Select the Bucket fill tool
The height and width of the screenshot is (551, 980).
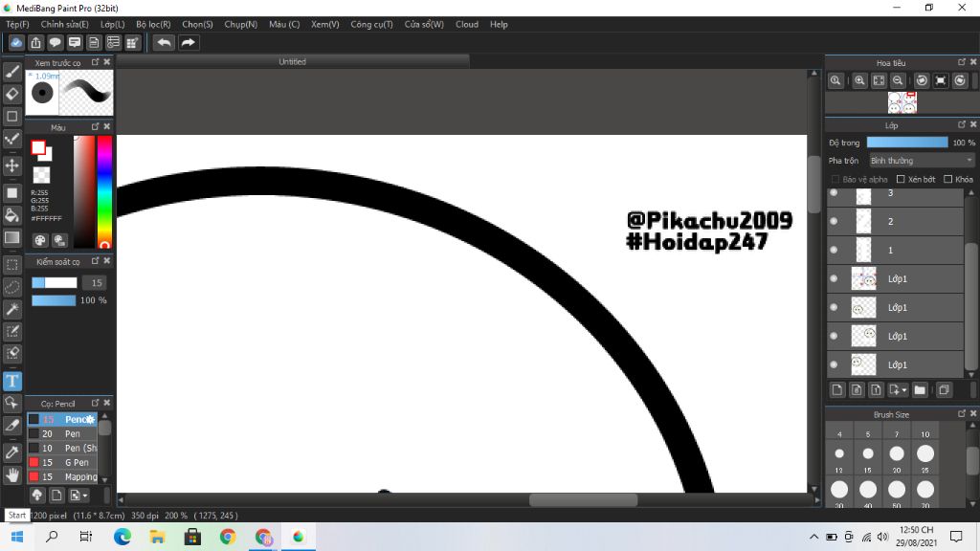click(x=11, y=215)
